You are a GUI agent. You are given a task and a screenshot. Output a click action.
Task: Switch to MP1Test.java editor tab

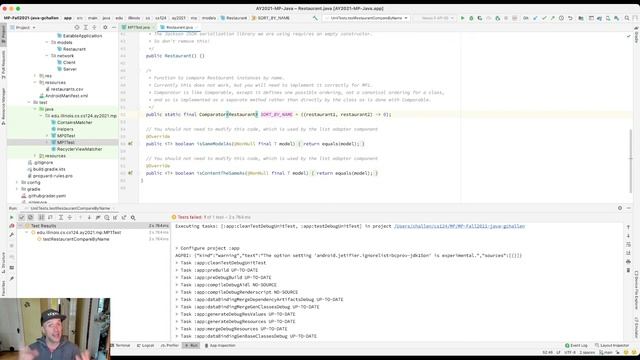click(x=138, y=27)
